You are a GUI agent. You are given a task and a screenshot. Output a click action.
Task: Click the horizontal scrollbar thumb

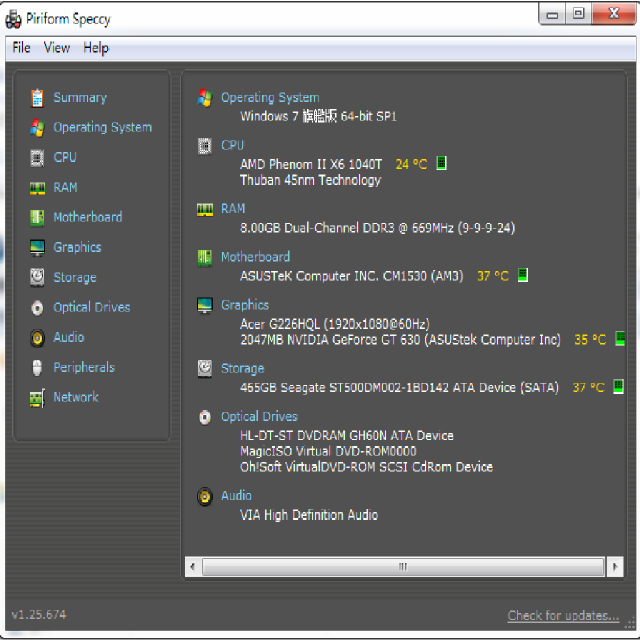tap(403, 567)
